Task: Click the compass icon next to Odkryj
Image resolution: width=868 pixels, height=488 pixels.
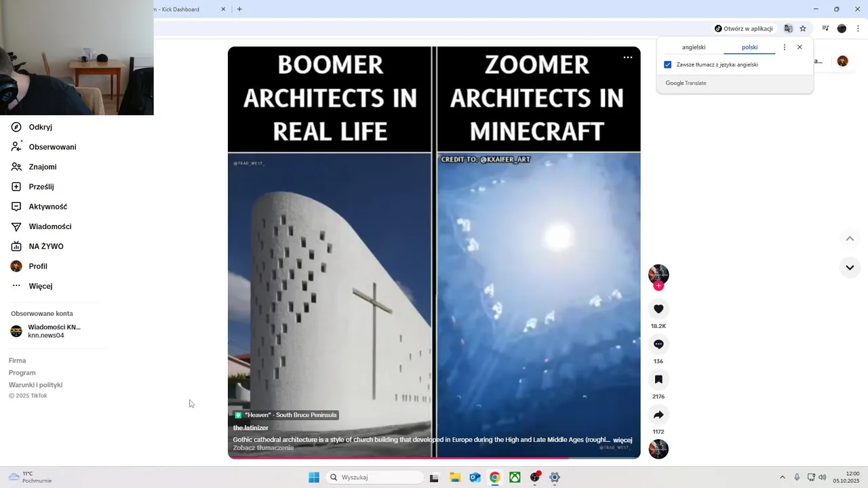Action: pyautogui.click(x=16, y=127)
